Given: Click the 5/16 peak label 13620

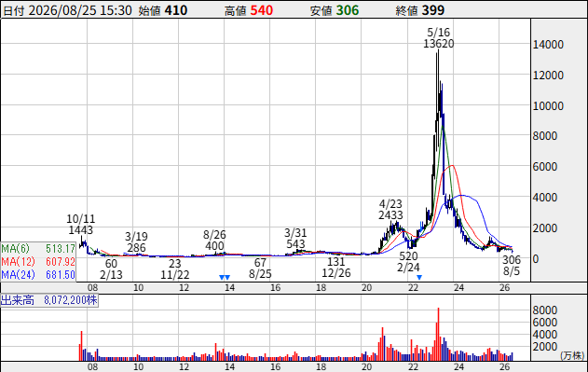Looking at the screenshot, I should coord(439,44).
